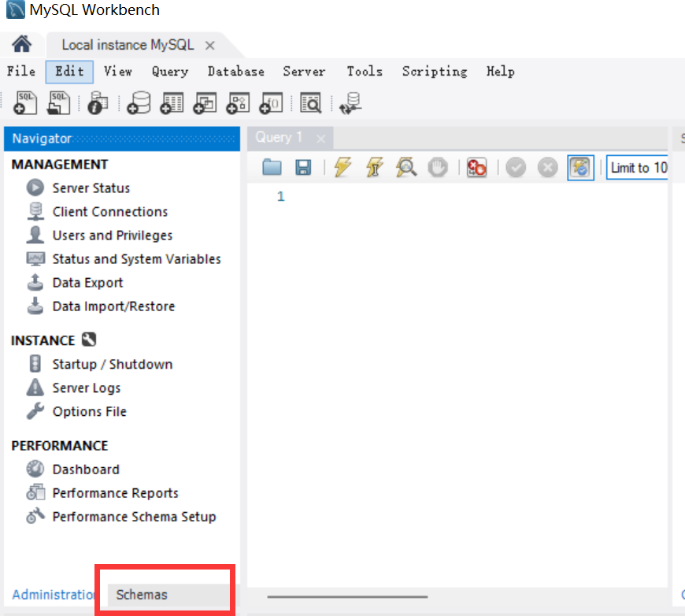
Task: Open the File menu
Action: tap(21, 71)
